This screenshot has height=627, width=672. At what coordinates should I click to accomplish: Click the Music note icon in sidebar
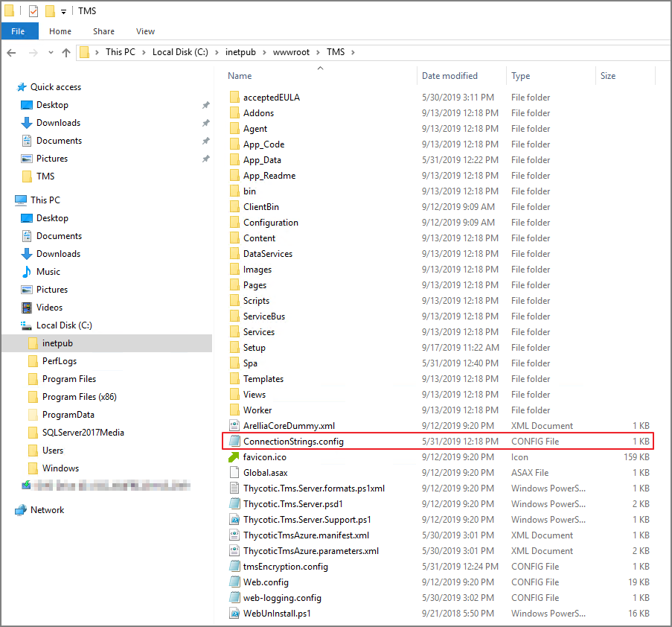(x=27, y=272)
